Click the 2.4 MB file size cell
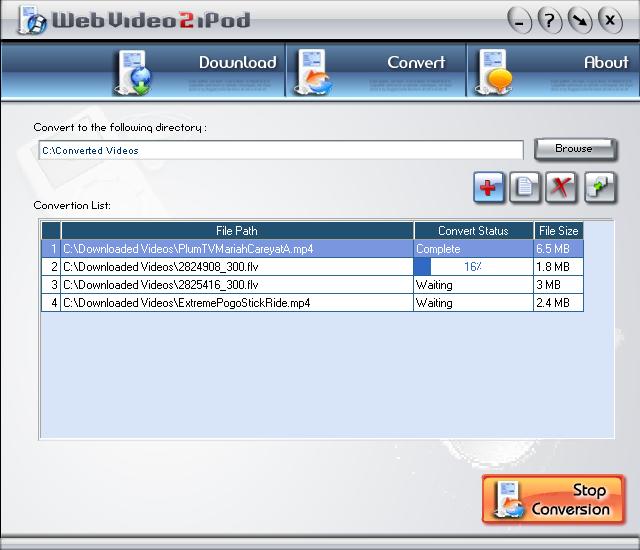 coord(558,303)
